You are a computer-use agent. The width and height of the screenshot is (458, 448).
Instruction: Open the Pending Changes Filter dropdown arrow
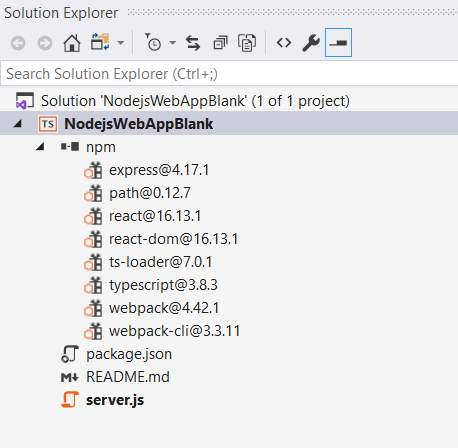172,43
